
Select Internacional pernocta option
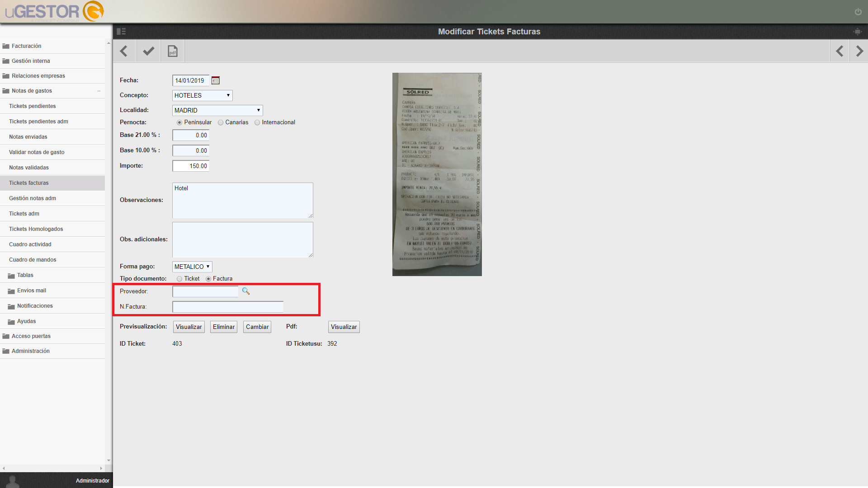pyautogui.click(x=257, y=122)
